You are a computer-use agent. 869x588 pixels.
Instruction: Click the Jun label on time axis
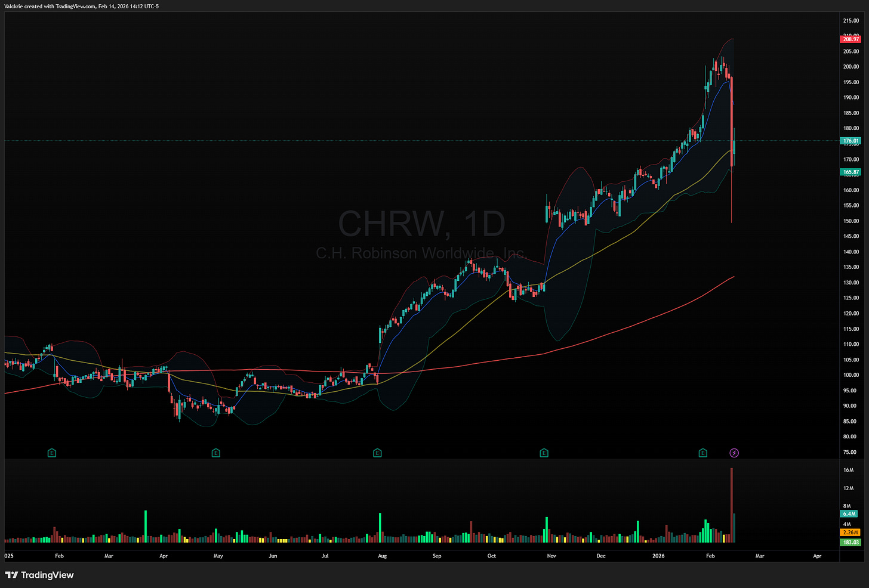273,556
